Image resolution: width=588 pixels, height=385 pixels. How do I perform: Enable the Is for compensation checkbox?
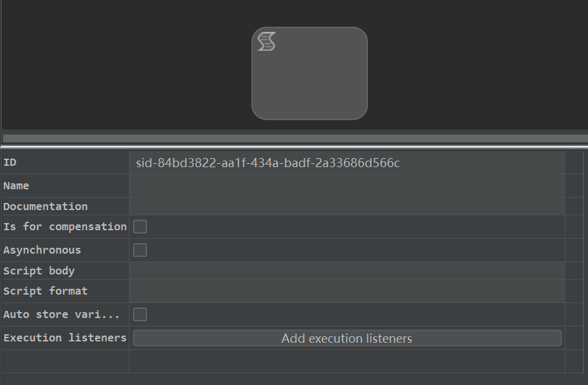click(140, 226)
